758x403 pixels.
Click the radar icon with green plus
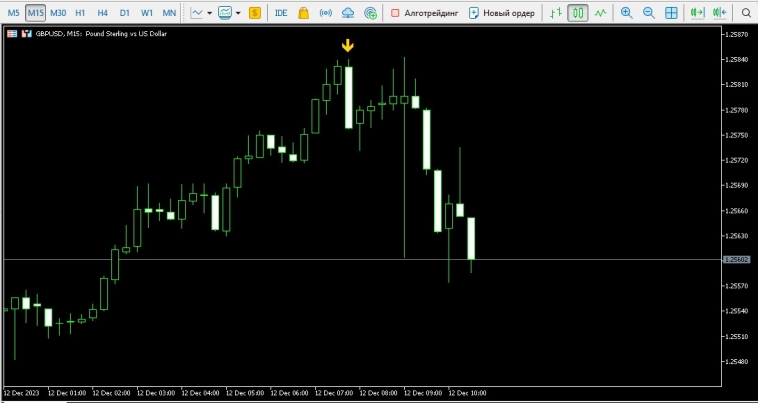[x=370, y=13]
